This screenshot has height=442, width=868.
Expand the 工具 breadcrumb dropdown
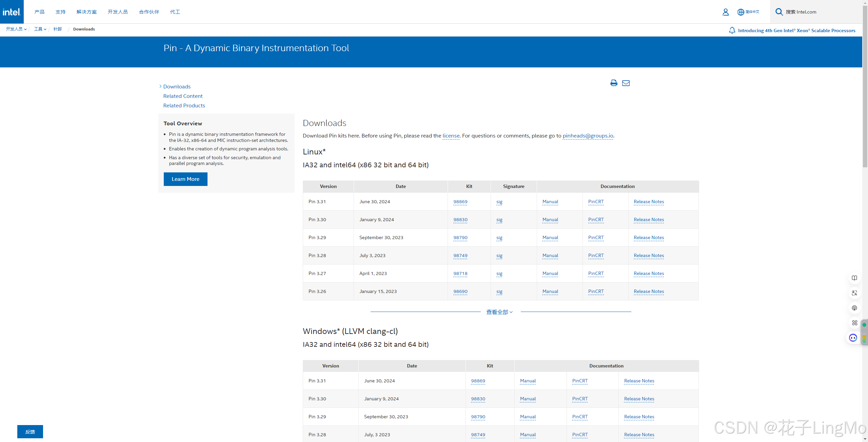click(40, 29)
